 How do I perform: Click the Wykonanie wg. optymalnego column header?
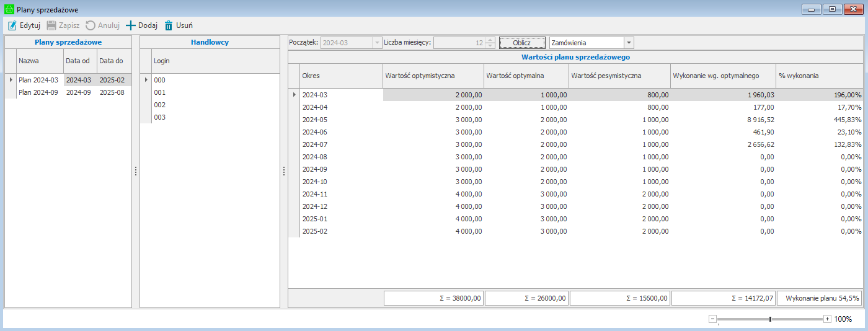click(724, 76)
